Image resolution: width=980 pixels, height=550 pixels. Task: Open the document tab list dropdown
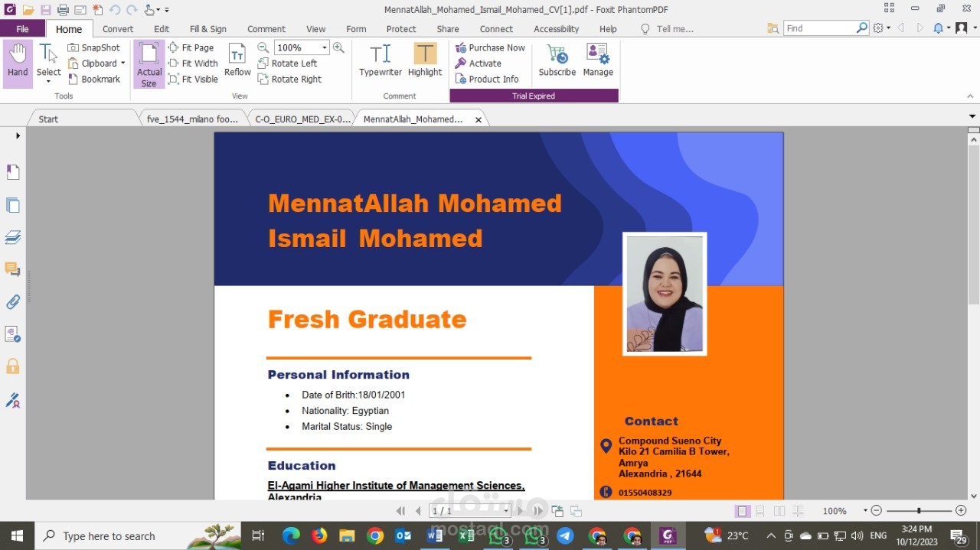click(972, 117)
